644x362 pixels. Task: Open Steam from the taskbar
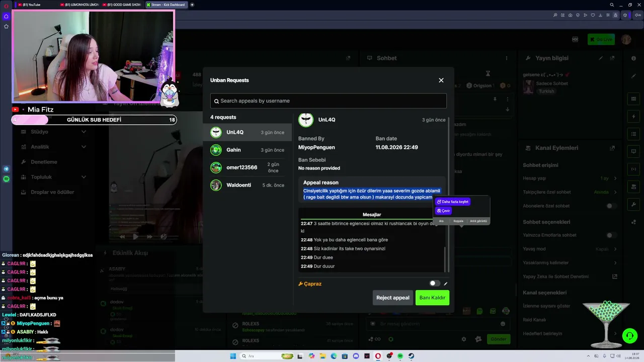pos(411,356)
